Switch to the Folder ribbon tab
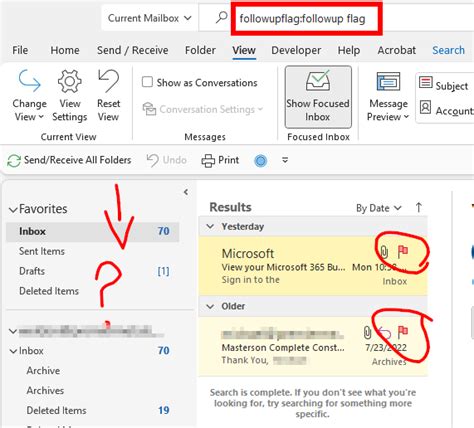 [x=200, y=50]
